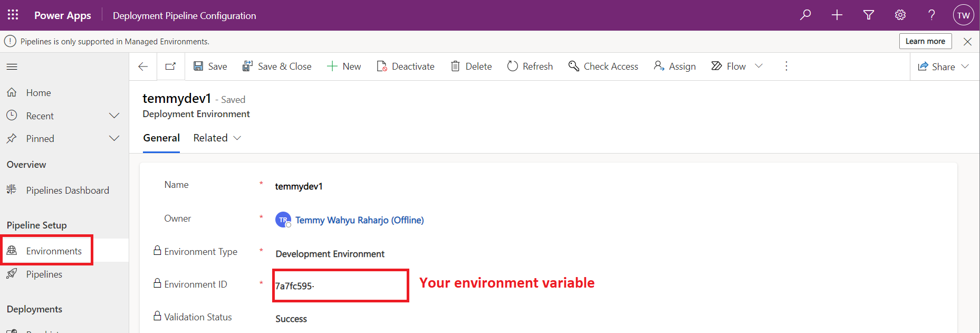Click the Learn more button
980x333 pixels.
pos(925,41)
